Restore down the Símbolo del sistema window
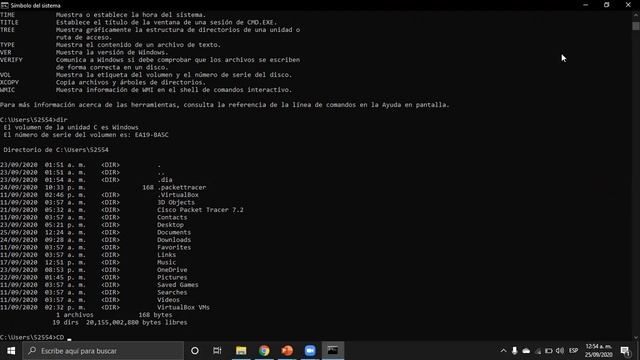The image size is (640, 360). point(607,5)
